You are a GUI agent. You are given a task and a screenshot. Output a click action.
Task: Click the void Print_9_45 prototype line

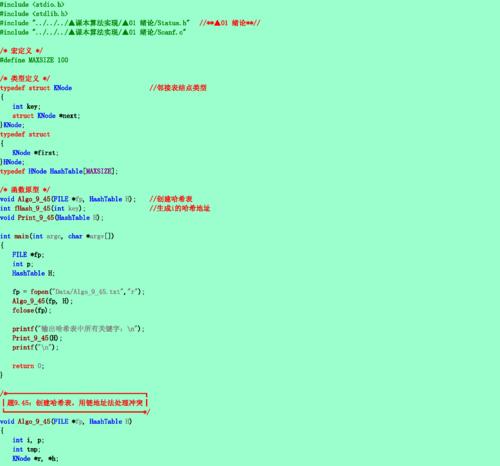point(52,218)
